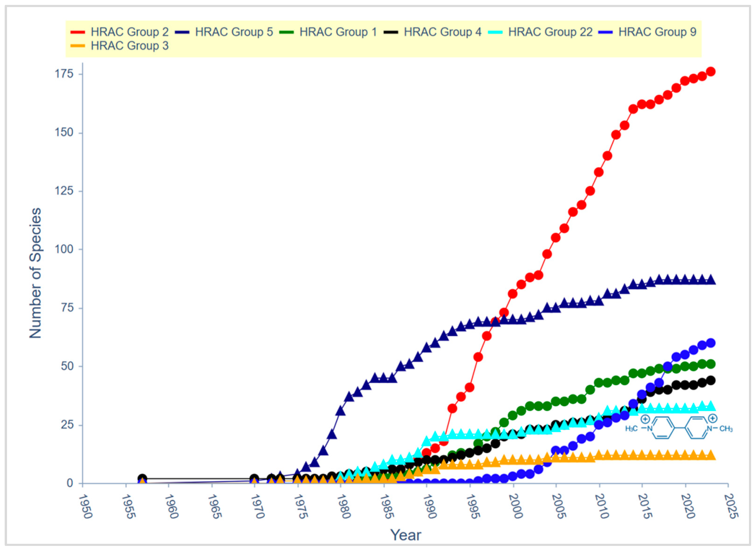The width and height of the screenshot is (756, 552).
Task: Toggle the HRAC Group 9 legend entry
Action: tap(647, 32)
